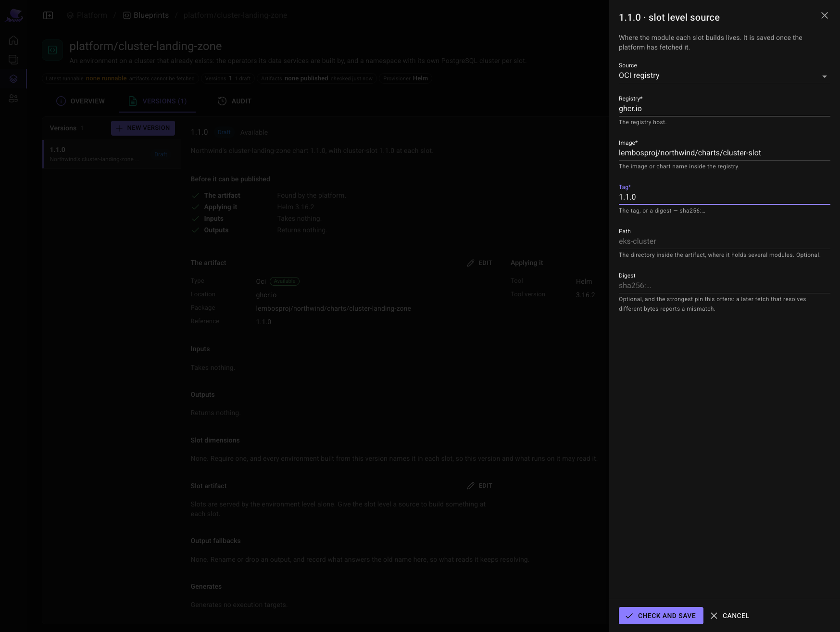Click the Available badge next to Oci
Image resolution: width=840 pixels, height=632 pixels.
coord(285,281)
